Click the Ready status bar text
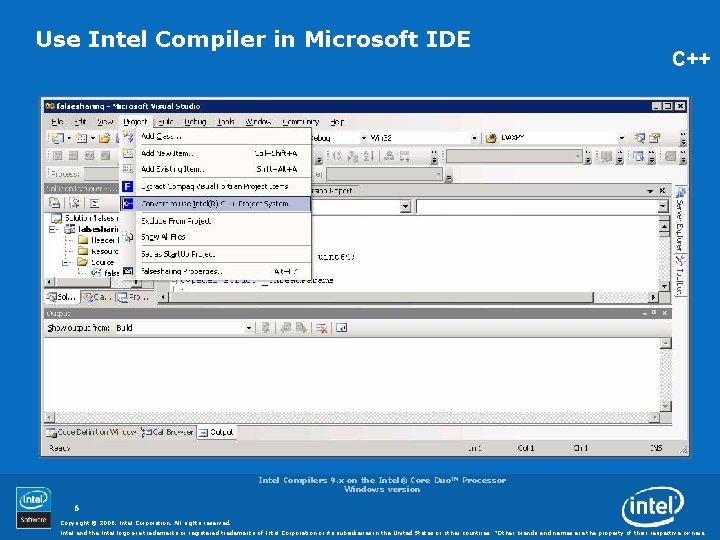This screenshot has height=540, width=720. pyautogui.click(x=59, y=448)
